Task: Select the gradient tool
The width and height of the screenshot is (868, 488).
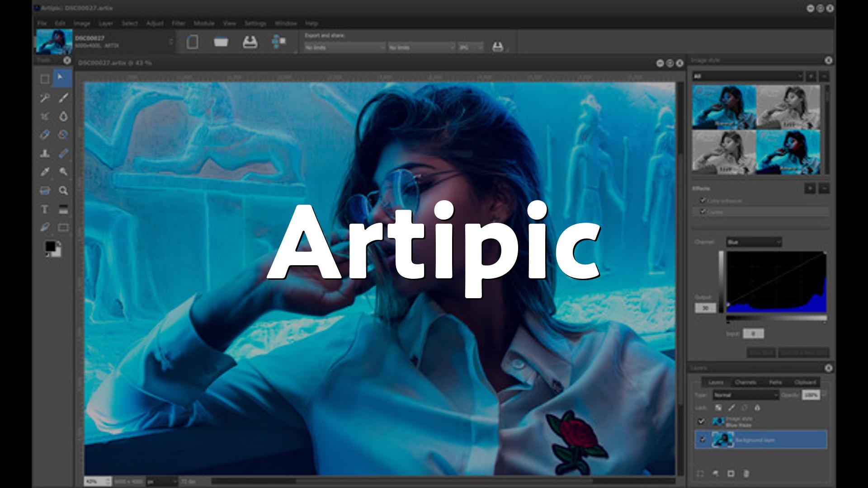Action: click(63, 209)
